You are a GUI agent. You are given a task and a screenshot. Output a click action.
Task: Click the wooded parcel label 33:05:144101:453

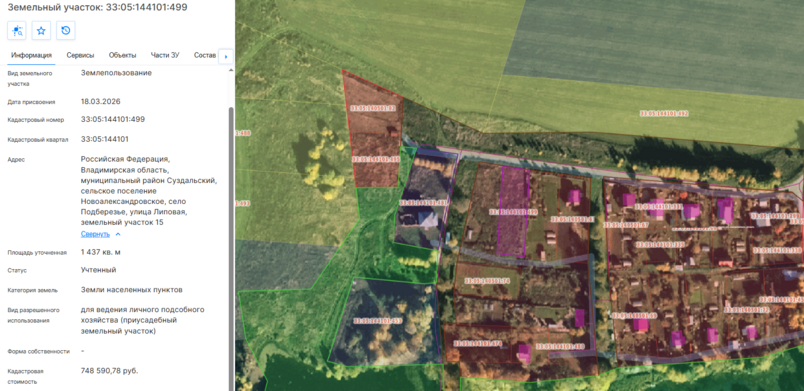click(x=378, y=321)
